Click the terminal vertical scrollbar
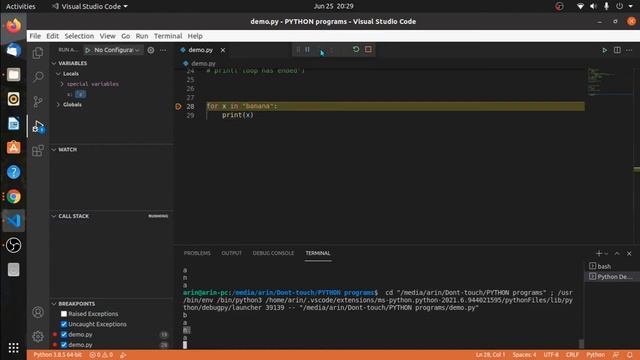640x360 pixels. tap(581, 344)
